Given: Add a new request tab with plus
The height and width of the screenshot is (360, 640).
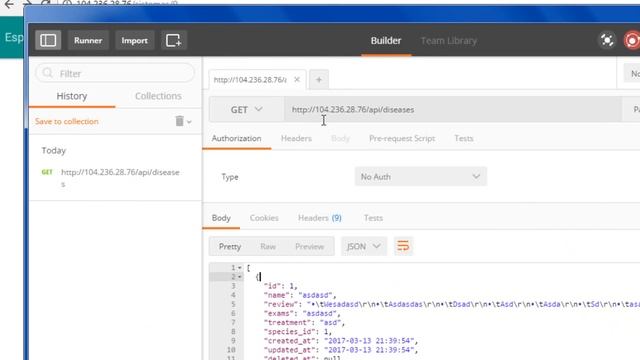Looking at the screenshot, I should (319, 80).
